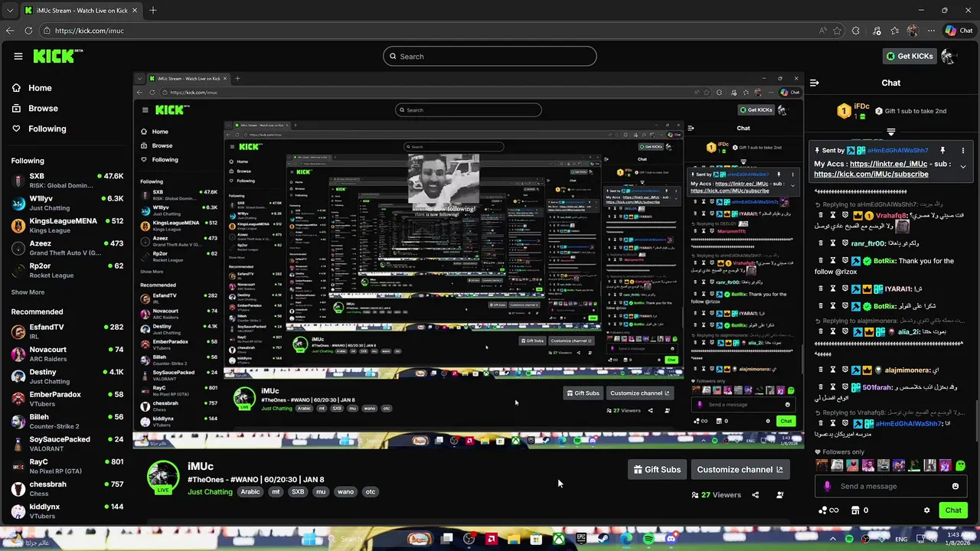Open chat settings gear icon
The height and width of the screenshot is (551, 980).
tap(926, 510)
